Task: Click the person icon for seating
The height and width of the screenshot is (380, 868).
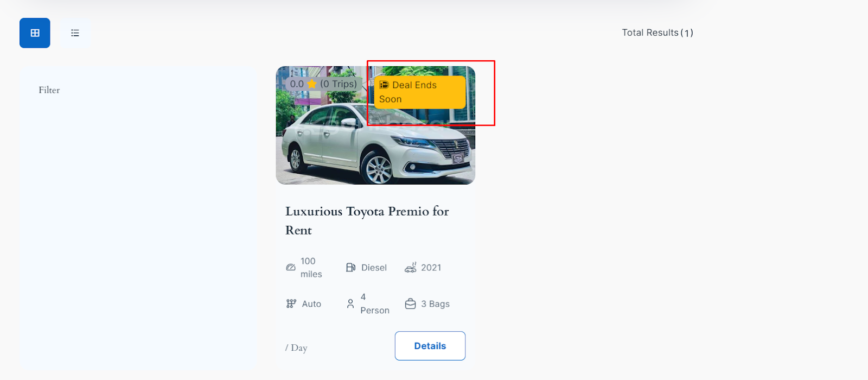Action: click(350, 304)
